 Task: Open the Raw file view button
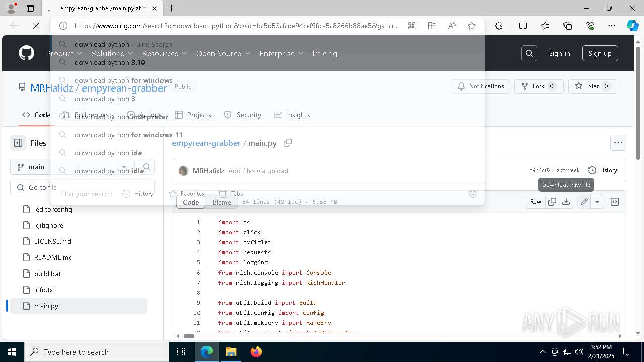click(536, 202)
